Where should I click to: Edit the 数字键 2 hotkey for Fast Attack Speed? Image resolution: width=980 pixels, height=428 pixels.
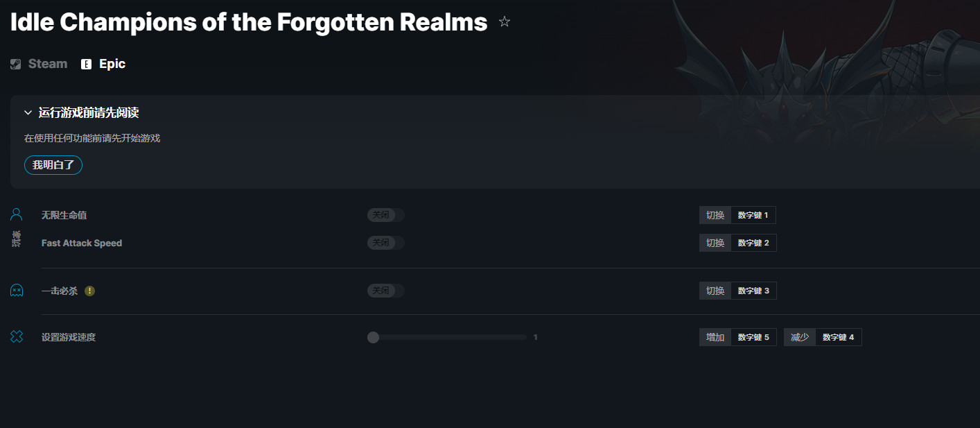[x=753, y=243]
